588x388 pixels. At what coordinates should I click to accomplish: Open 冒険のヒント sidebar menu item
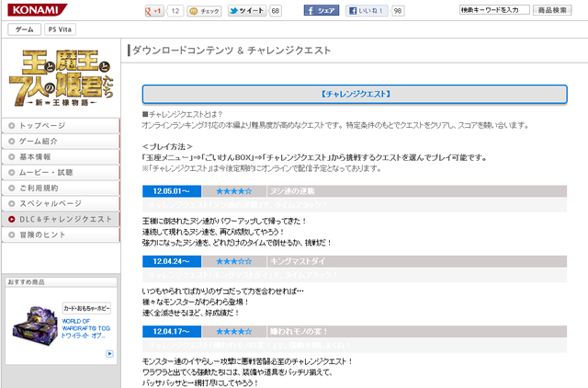click(x=61, y=234)
